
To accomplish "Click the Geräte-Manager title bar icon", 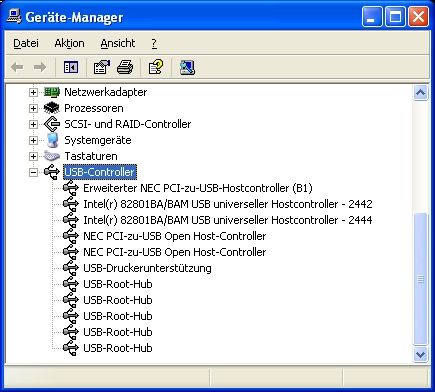I will [14, 17].
